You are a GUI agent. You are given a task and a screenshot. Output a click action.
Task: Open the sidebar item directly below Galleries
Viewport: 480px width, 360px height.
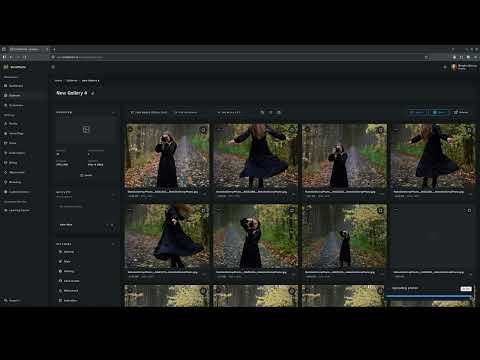pyautogui.click(x=23, y=105)
